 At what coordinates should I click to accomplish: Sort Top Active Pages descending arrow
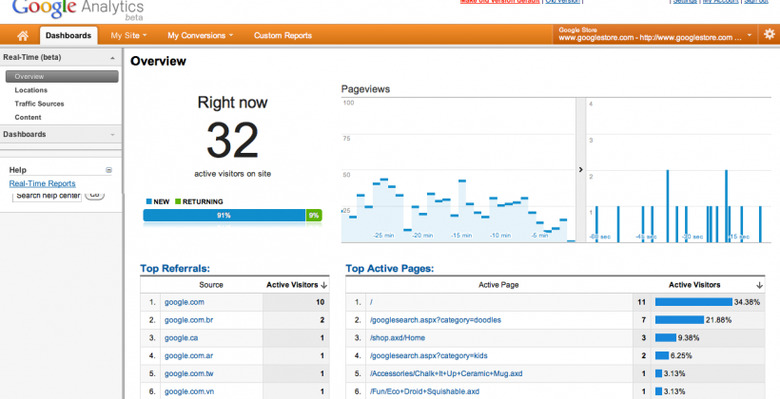click(x=759, y=285)
